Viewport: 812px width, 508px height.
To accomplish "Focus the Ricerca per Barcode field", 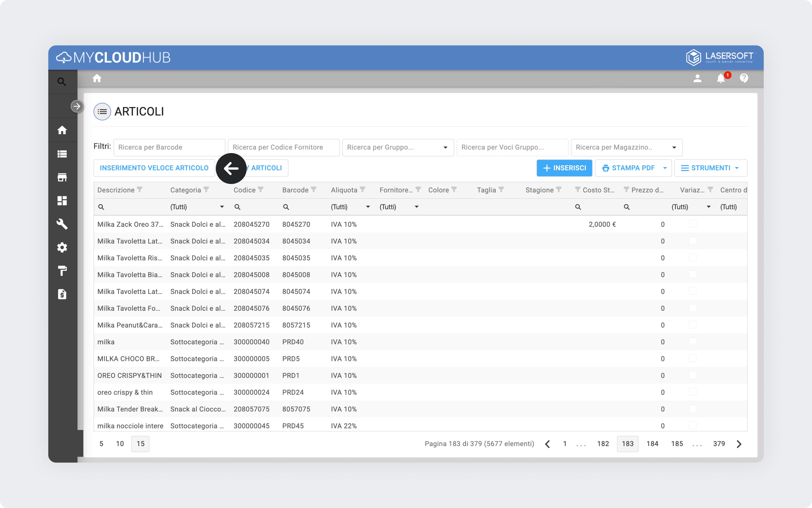I will pos(169,148).
